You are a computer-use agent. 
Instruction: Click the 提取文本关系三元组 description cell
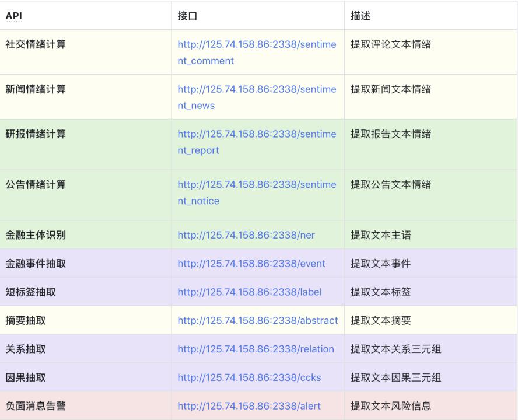pos(395,349)
